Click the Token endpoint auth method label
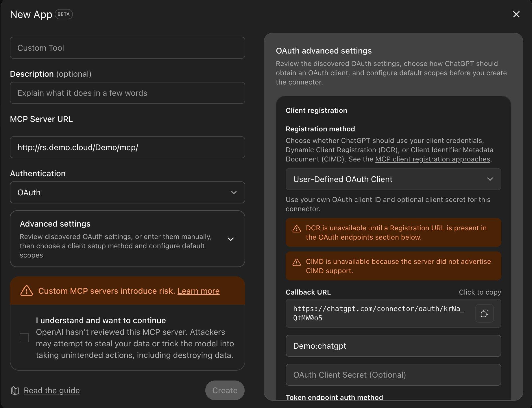The height and width of the screenshot is (408, 532). pos(334,397)
